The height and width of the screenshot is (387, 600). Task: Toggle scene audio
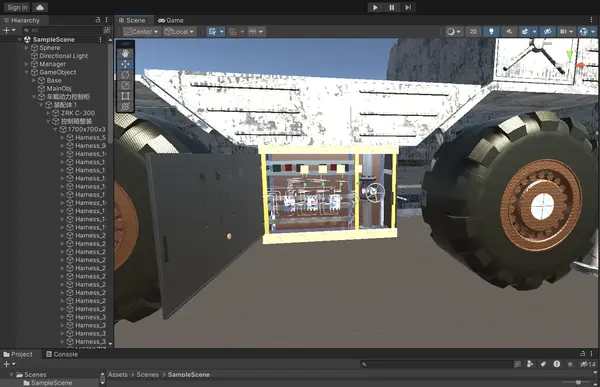pyautogui.click(x=509, y=32)
